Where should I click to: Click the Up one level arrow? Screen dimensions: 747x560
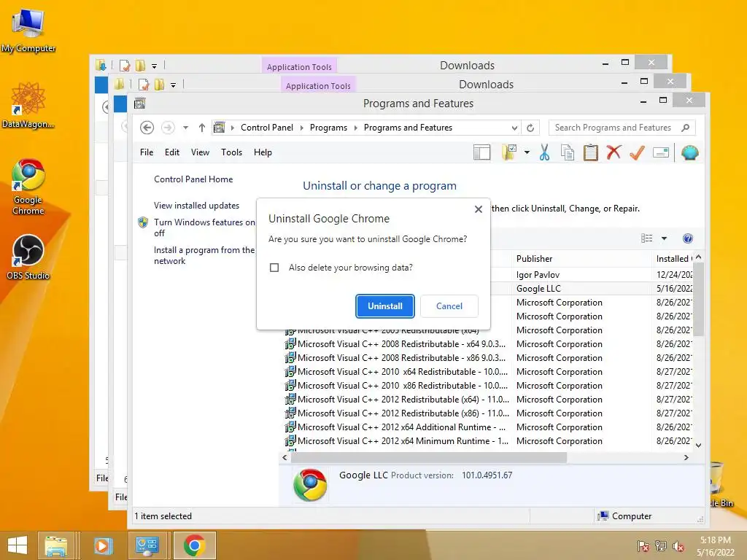(202, 128)
